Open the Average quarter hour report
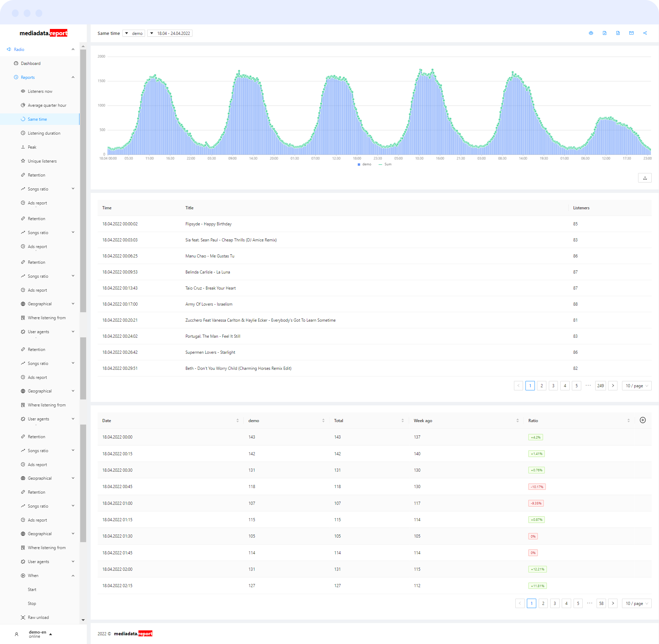Viewport: 659px width, 644px height. pos(47,105)
